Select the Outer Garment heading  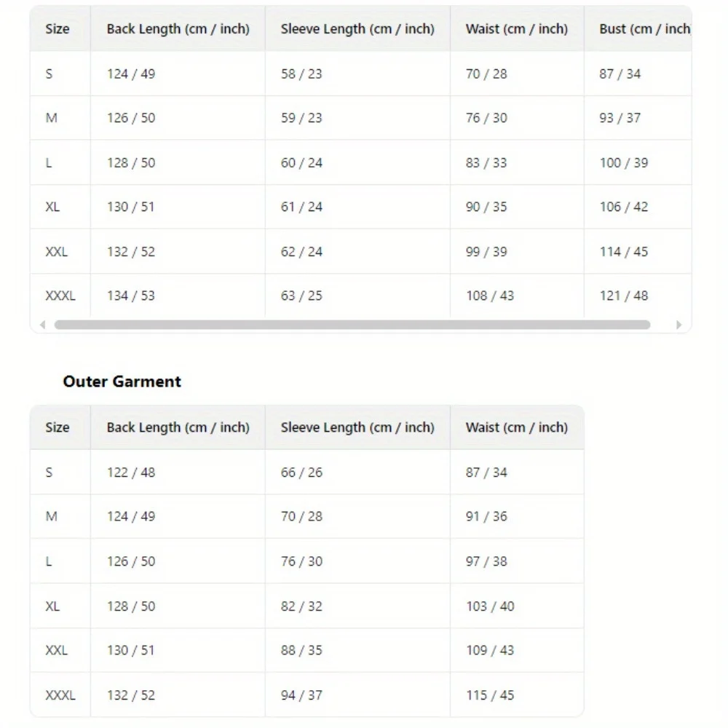pos(122,381)
